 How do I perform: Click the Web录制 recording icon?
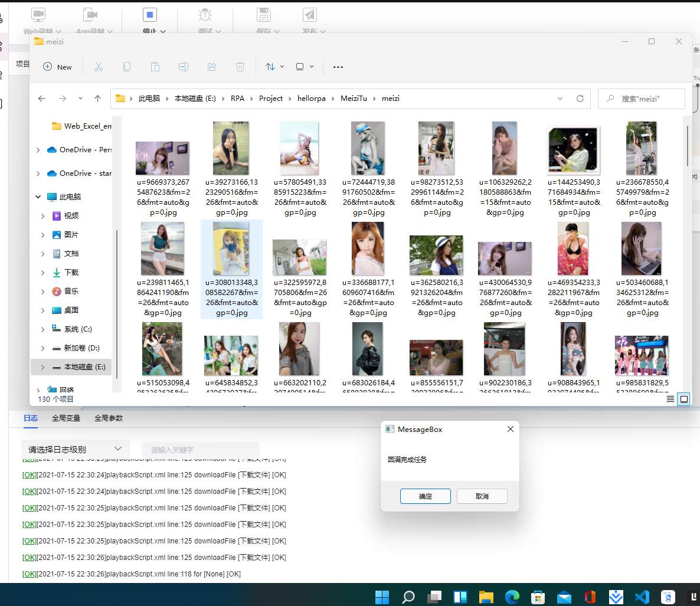click(x=38, y=15)
